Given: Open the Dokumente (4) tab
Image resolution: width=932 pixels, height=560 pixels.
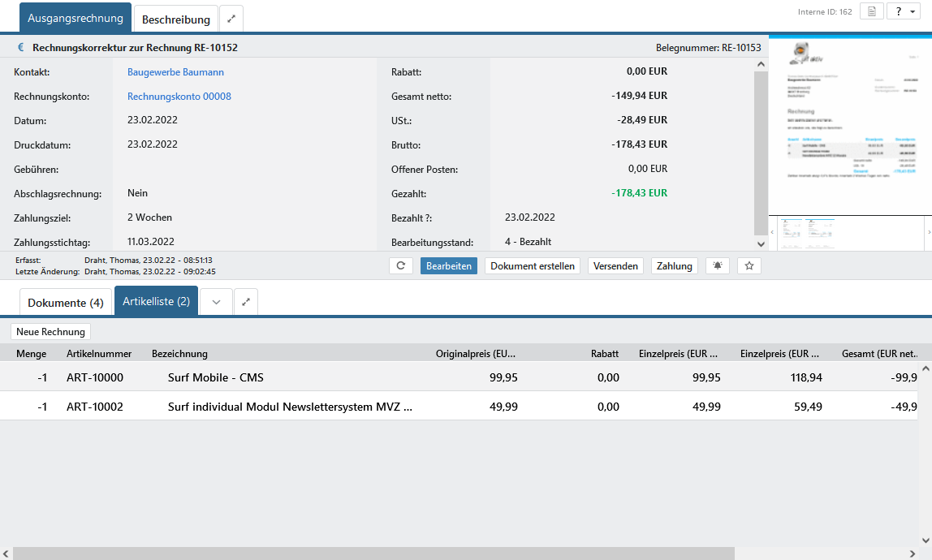Looking at the screenshot, I should click(66, 303).
